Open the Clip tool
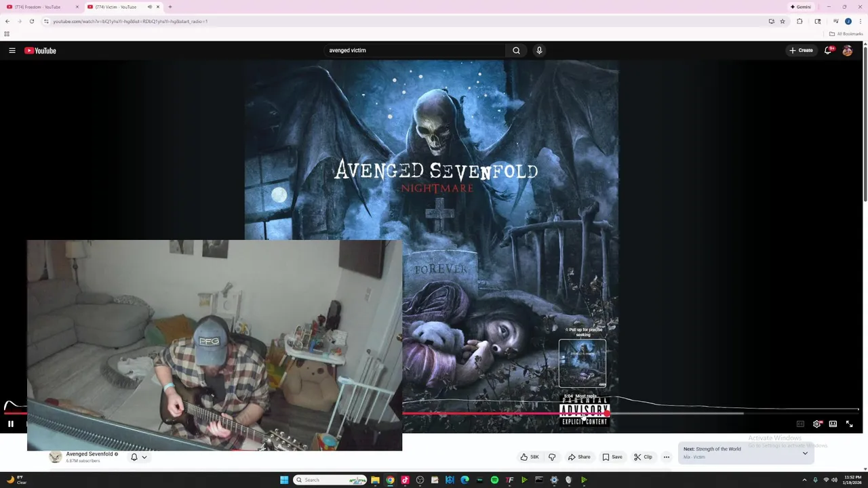 (x=643, y=457)
